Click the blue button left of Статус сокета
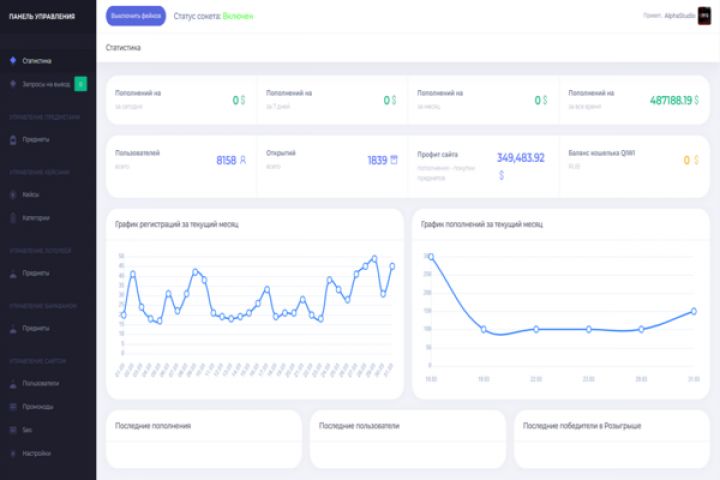The width and height of the screenshot is (720, 480). (x=136, y=16)
